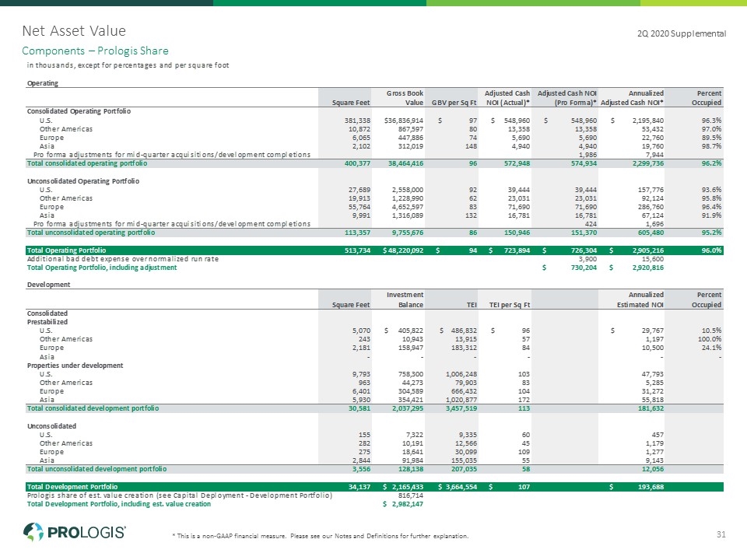Click the value 405,822

click(410, 331)
